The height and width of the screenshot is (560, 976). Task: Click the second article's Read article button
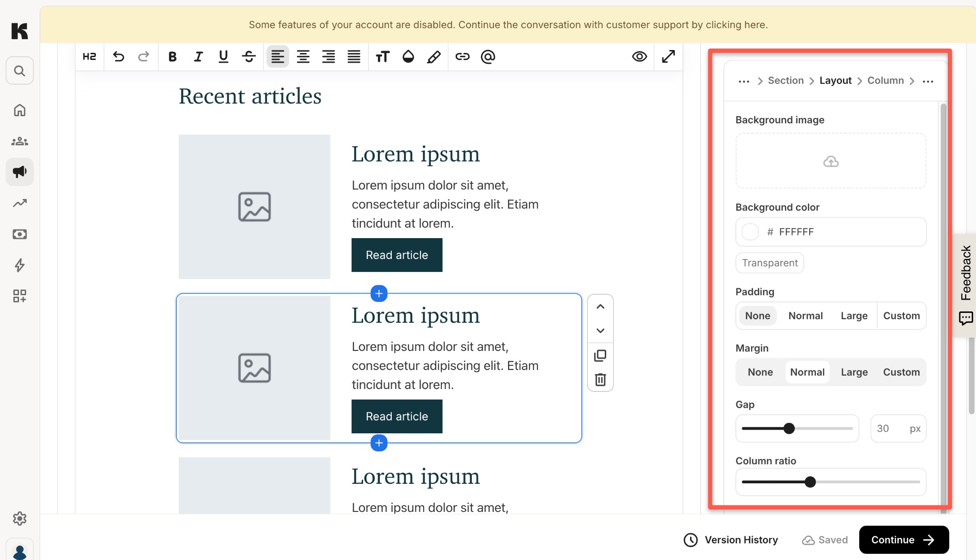(397, 417)
